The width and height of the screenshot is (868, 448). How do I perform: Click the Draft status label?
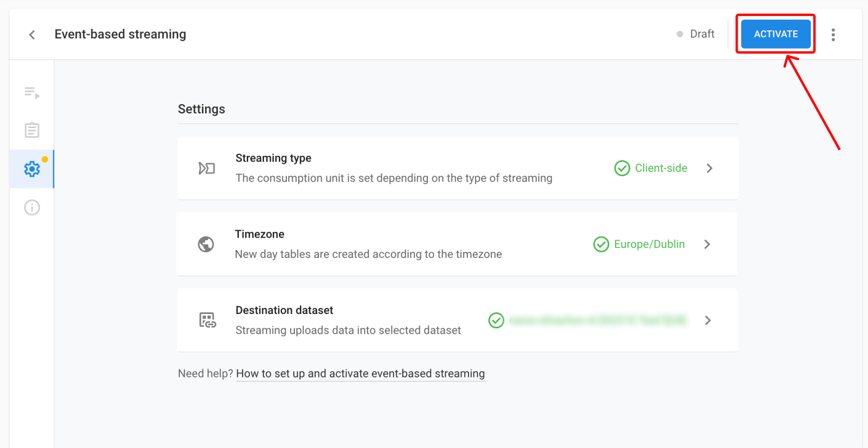(x=702, y=34)
